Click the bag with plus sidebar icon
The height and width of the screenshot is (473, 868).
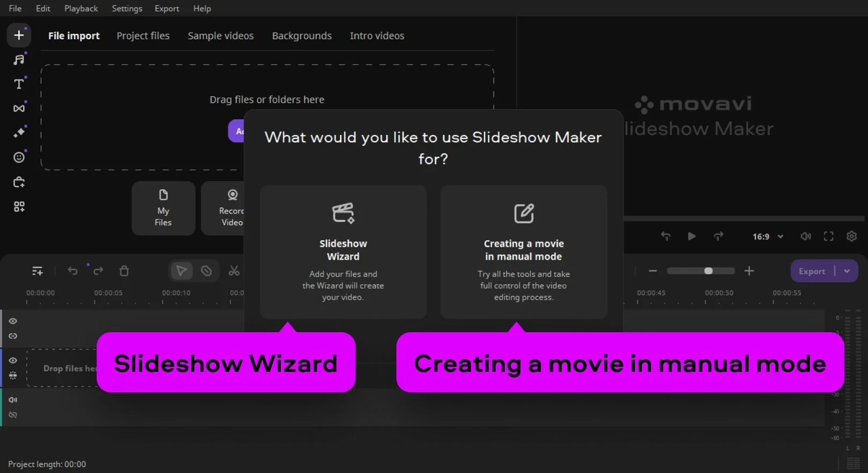(x=19, y=182)
